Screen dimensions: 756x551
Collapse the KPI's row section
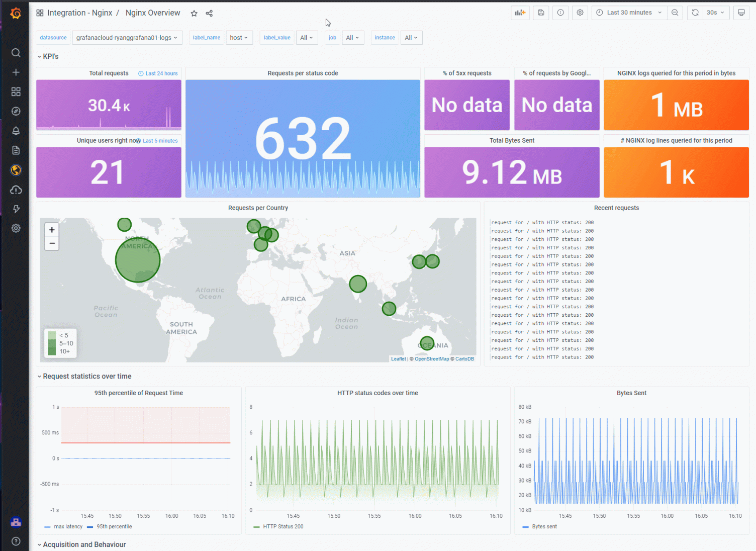(50, 57)
